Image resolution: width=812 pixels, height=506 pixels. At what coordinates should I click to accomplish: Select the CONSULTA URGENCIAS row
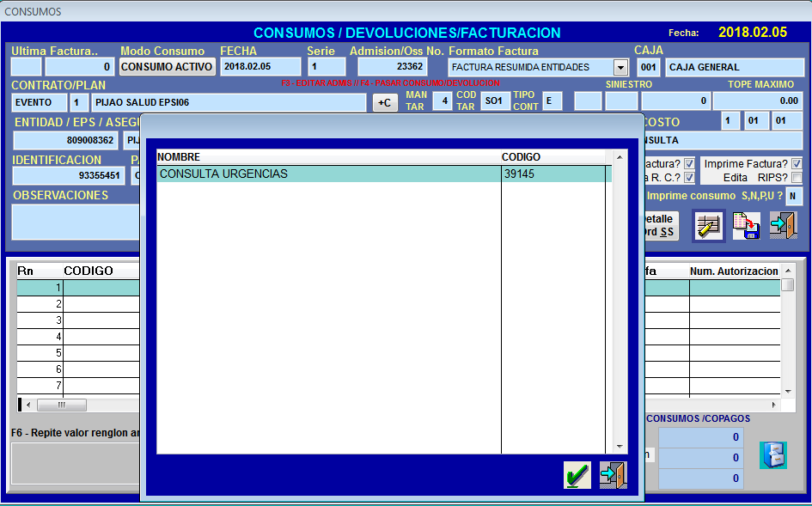click(384, 174)
